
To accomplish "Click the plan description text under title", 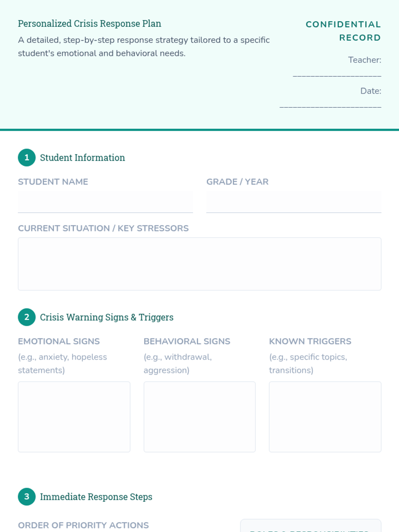I will (144, 47).
